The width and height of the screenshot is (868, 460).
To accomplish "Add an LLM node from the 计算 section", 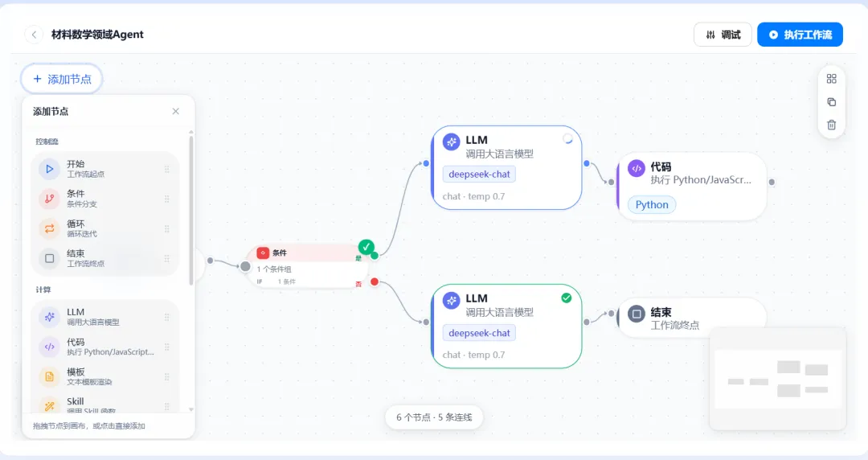I will click(105, 317).
